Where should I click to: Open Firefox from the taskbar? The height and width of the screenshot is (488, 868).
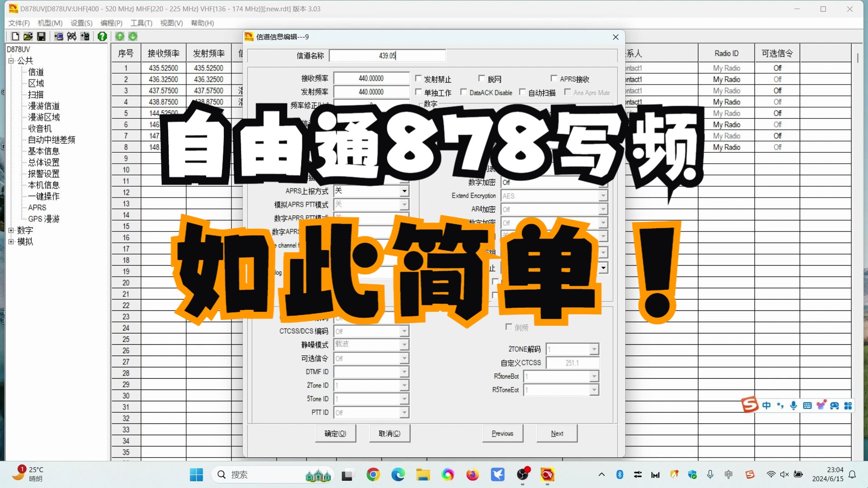(x=472, y=475)
